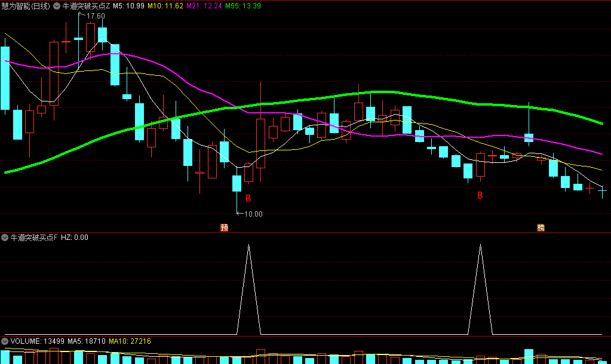
Task: Click the M21: 12.24 value label
Action: click(204, 6)
